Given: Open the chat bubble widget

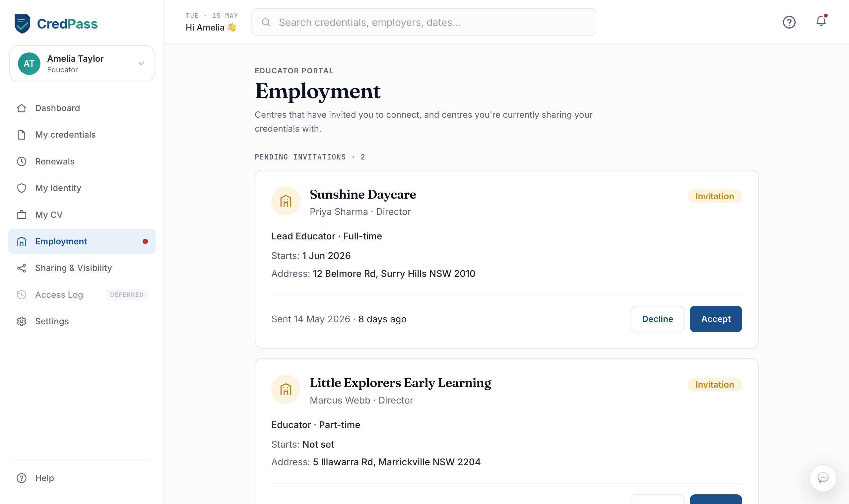Looking at the screenshot, I should coord(823,478).
